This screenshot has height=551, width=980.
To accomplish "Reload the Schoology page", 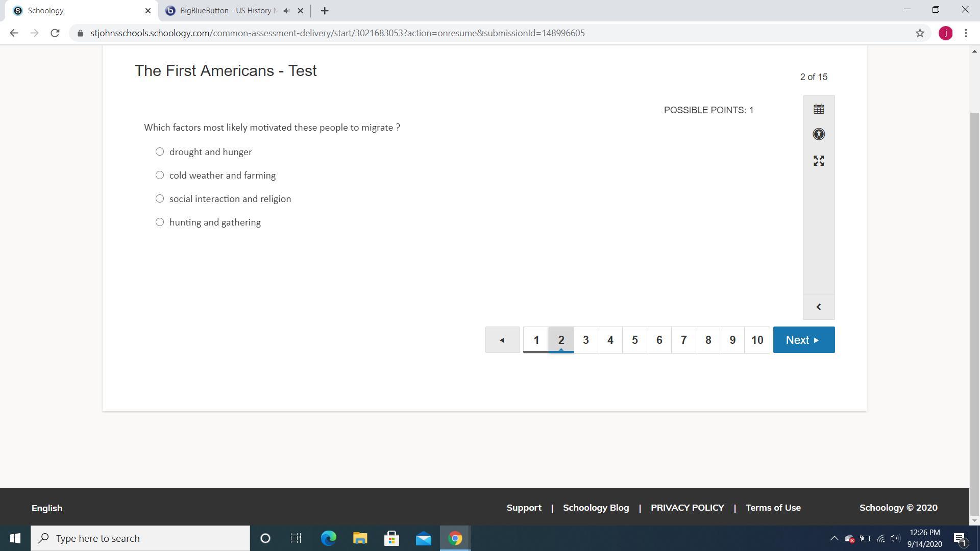I will pyautogui.click(x=55, y=33).
